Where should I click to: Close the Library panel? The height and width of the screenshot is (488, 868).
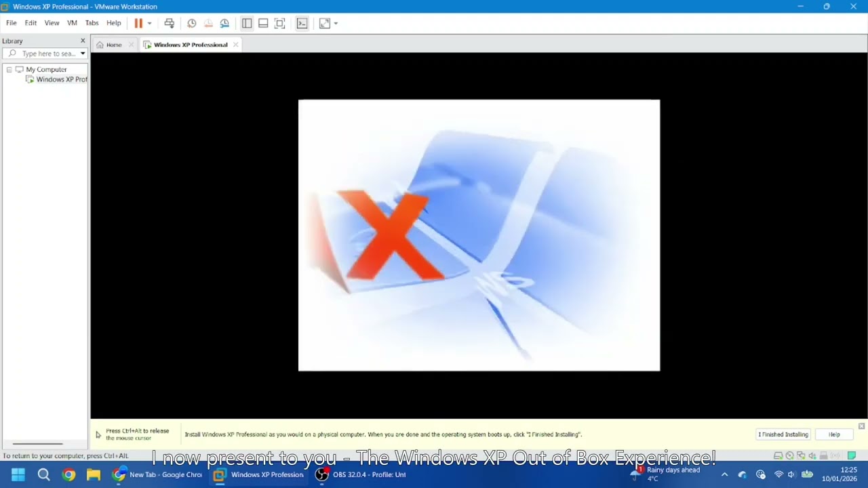click(83, 41)
